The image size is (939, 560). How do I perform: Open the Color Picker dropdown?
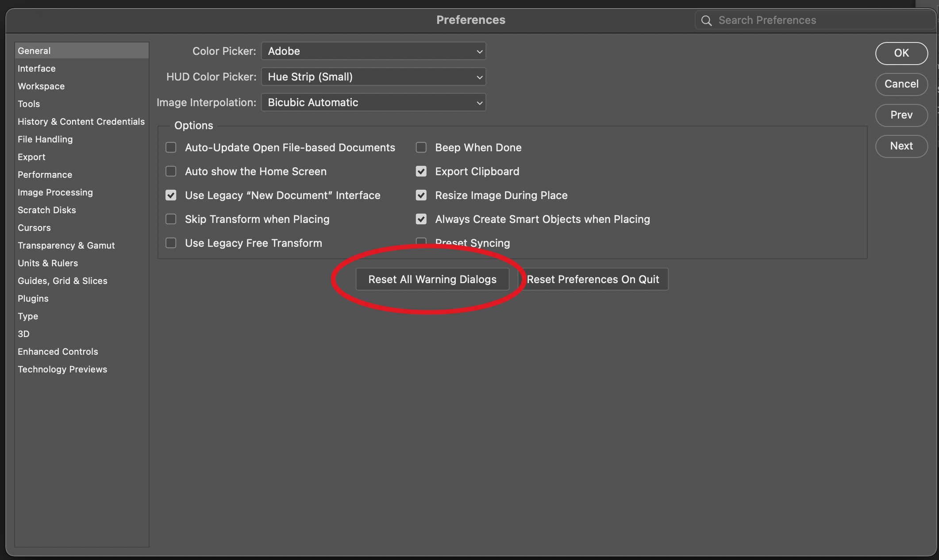point(373,51)
